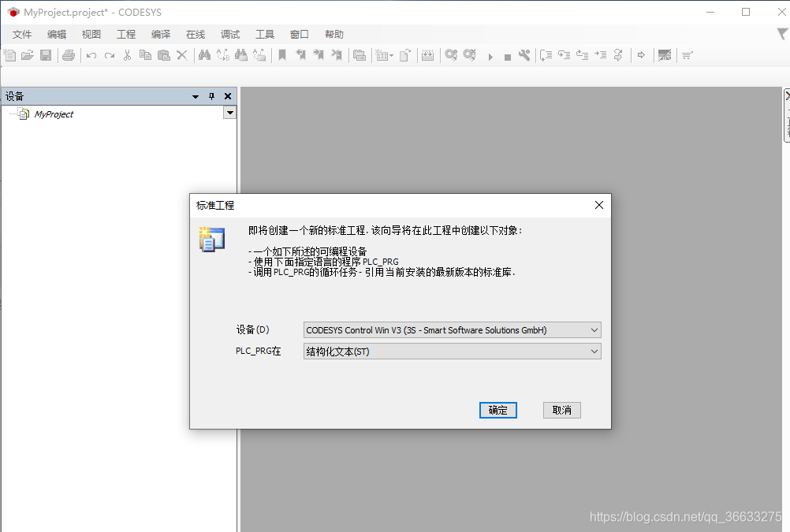
Task: Open the 设备 panel options dropdown arrow
Action: click(196, 96)
